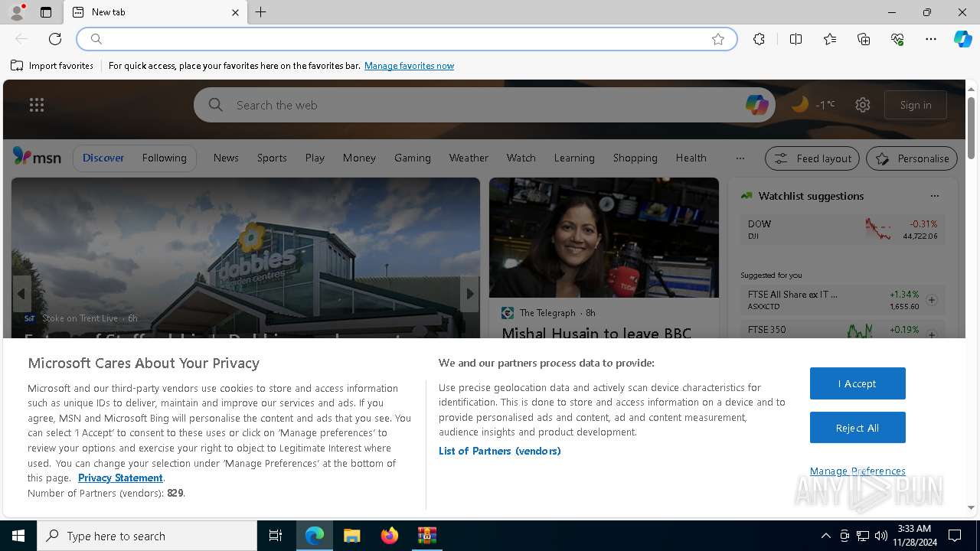Open weather showing -1°C
This screenshot has height=551, width=980.
point(813,105)
